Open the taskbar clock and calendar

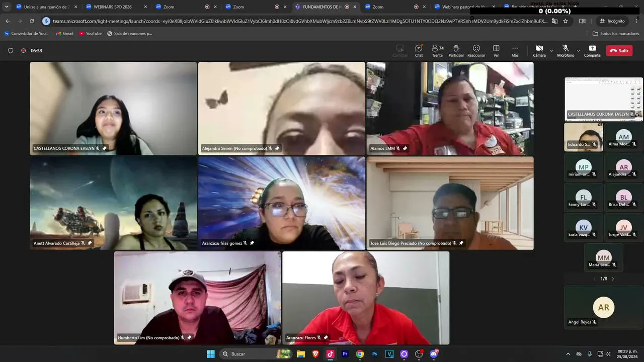coord(628,354)
